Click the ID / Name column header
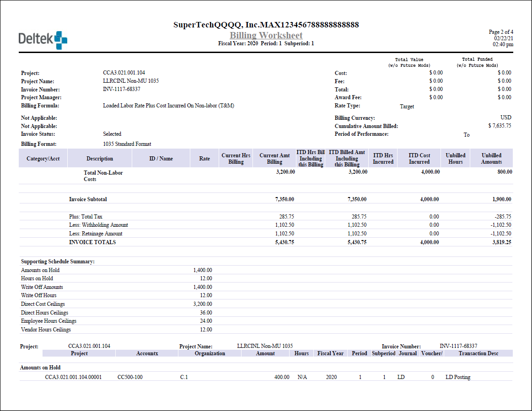This screenshot has height=411, width=532. pyautogui.click(x=161, y=159)
